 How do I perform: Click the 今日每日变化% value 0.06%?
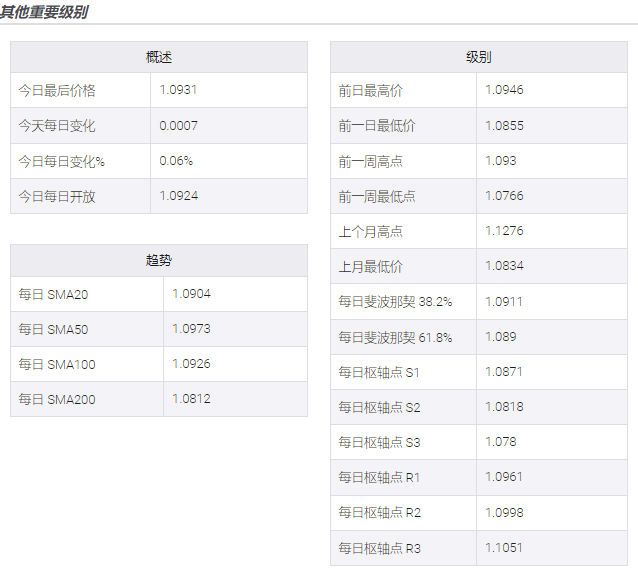[176, 161]
